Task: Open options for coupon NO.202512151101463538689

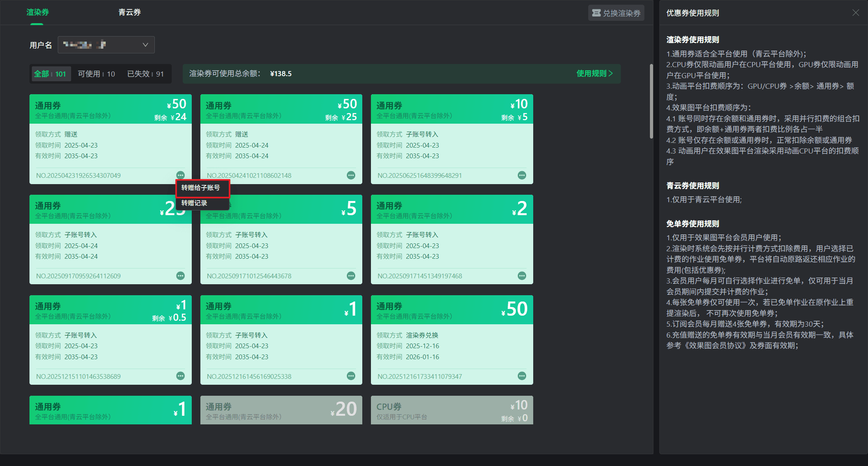Action: [180, 376]
